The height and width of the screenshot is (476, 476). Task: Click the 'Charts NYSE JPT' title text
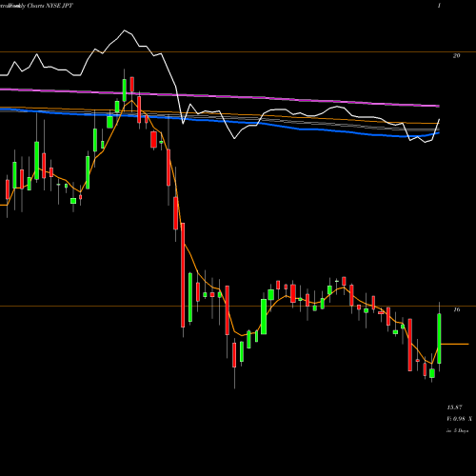tap(51, 6)
